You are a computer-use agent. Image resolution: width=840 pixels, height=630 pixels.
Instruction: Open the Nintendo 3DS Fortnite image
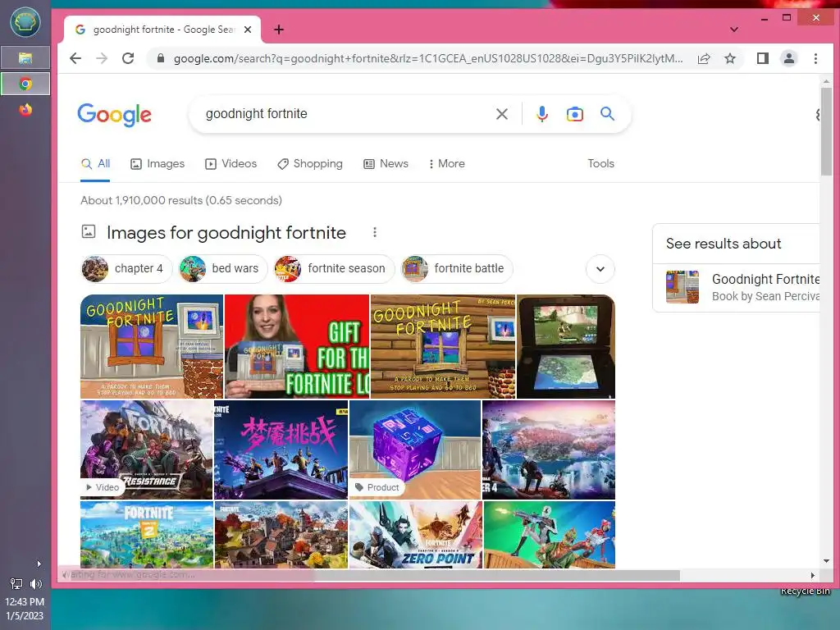566,347
